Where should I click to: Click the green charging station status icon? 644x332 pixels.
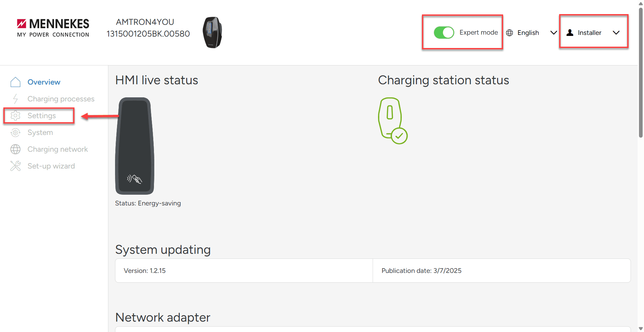tap(392, 121)
